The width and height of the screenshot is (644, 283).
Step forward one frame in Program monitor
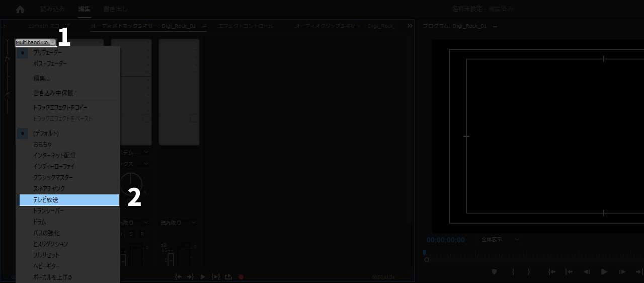click(x=622, y=272)
